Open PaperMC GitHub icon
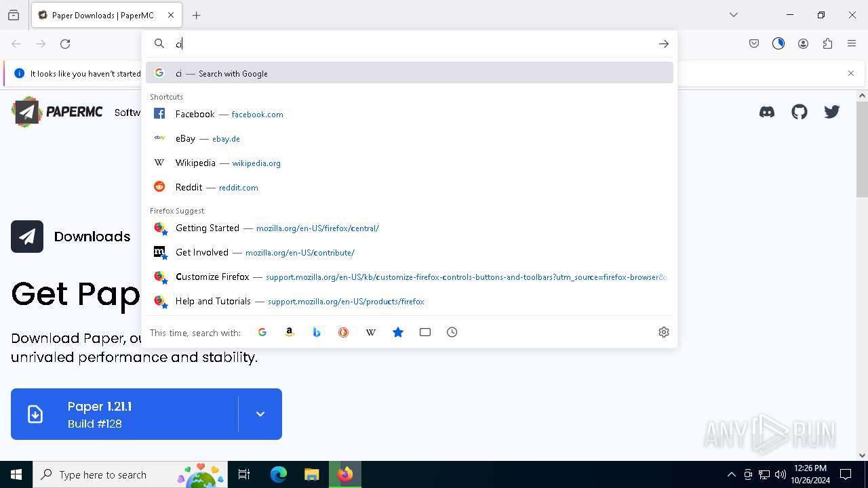Screen dimensions: 868x488 [800, 112]
